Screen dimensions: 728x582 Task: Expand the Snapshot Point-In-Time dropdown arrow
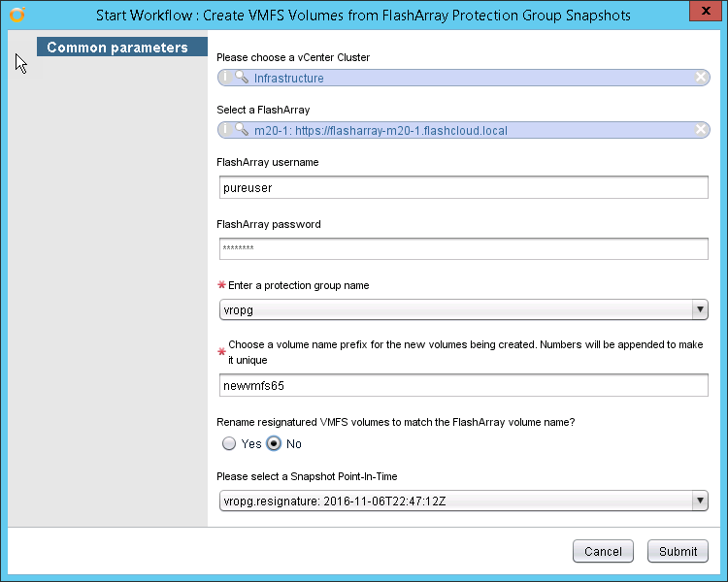click(700, 501)
